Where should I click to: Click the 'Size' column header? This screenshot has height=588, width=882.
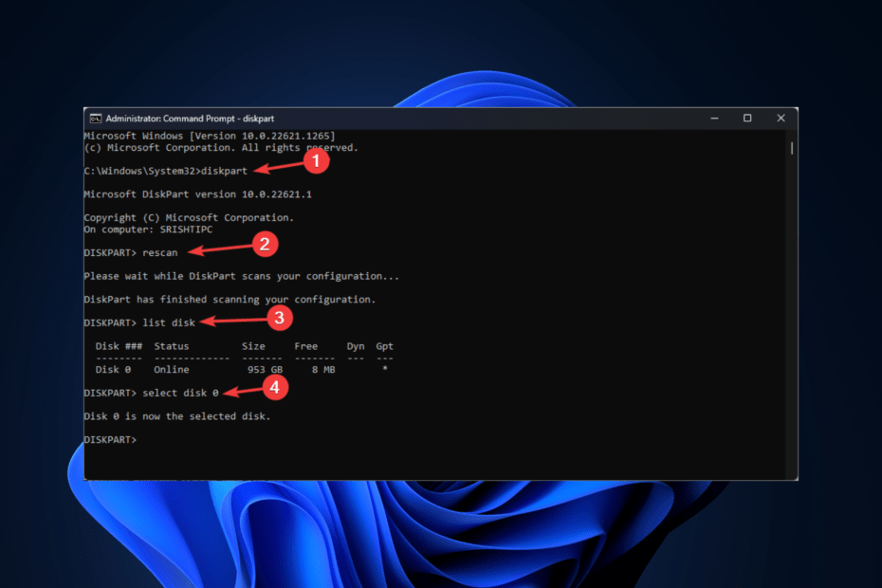pos(253,346)
